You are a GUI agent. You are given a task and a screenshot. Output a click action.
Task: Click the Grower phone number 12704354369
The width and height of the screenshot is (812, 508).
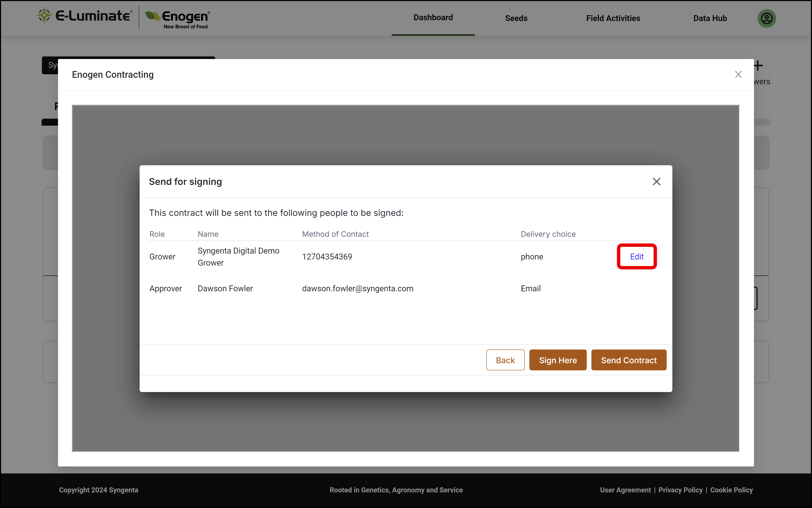tap(327, 256)
